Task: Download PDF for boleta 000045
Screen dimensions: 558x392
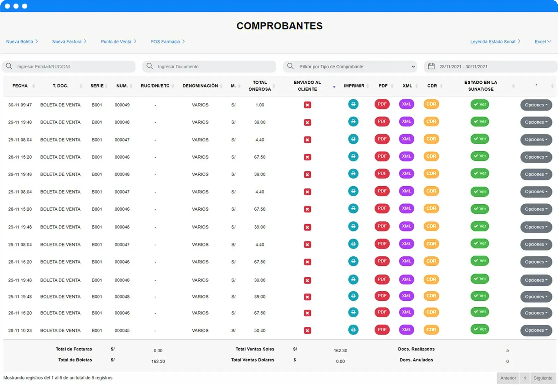Action: (382, 330)
